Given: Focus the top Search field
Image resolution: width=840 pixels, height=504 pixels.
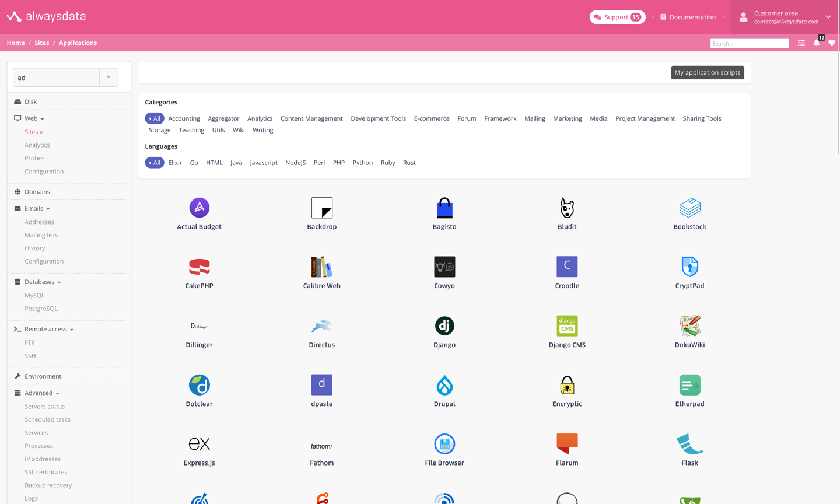Looking at the screenshot, I should [x=749, y=43].
